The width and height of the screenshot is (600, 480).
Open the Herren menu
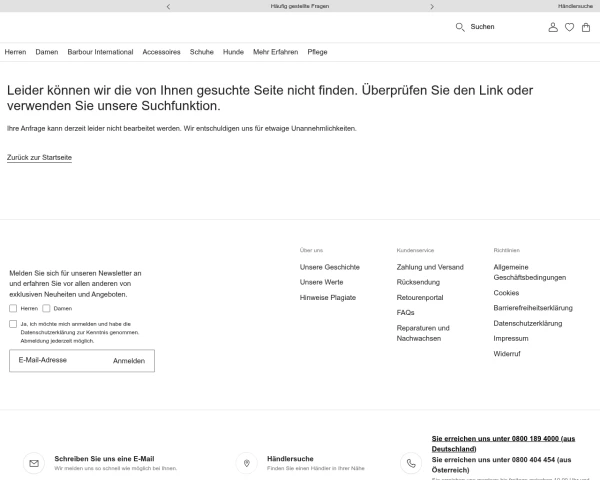(15, 52)
